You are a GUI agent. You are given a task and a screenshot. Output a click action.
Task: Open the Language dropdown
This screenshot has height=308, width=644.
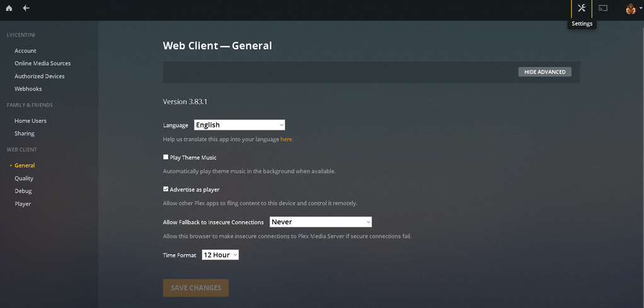239,125
